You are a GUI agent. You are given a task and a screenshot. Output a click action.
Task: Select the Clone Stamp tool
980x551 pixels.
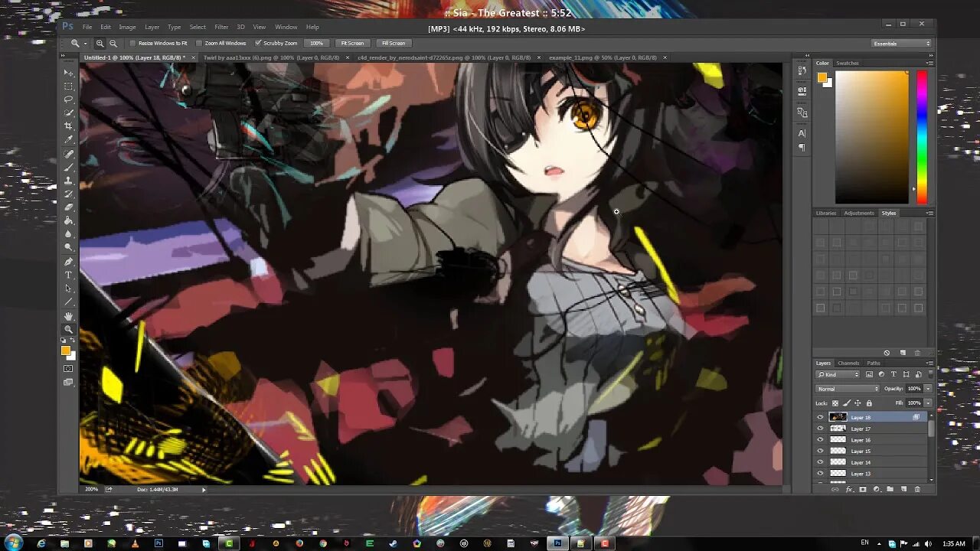[x=68, y=181]
